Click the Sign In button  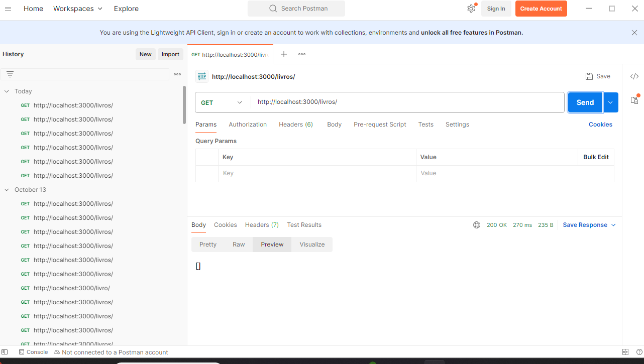(496, 9)
